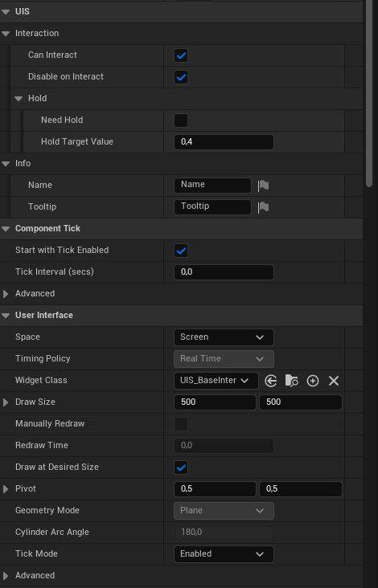This screenshot has width=378, height=588.
Task: Open the Widget Class dropdown
Action: 216,381
